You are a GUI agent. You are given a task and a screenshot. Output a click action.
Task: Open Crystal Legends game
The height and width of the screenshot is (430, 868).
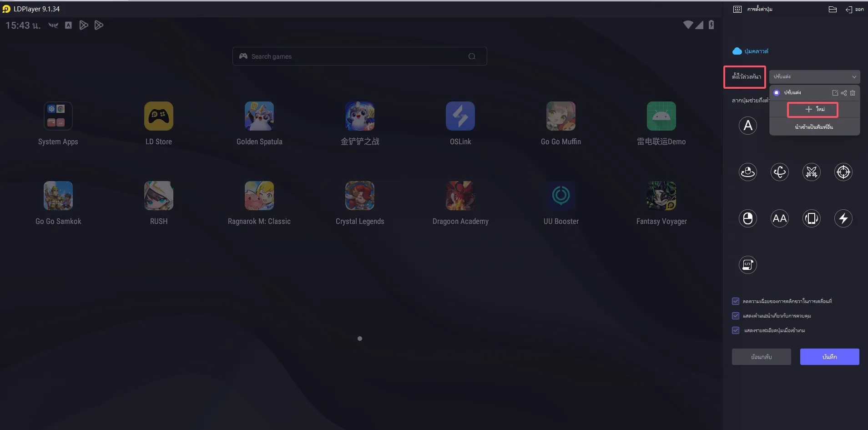[x=360, y=196]
